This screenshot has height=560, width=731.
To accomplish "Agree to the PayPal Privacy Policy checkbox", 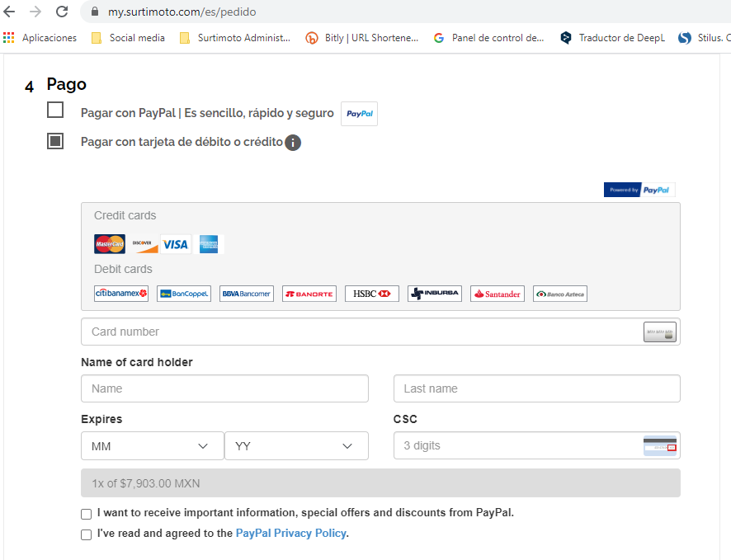I will point(87,534).
